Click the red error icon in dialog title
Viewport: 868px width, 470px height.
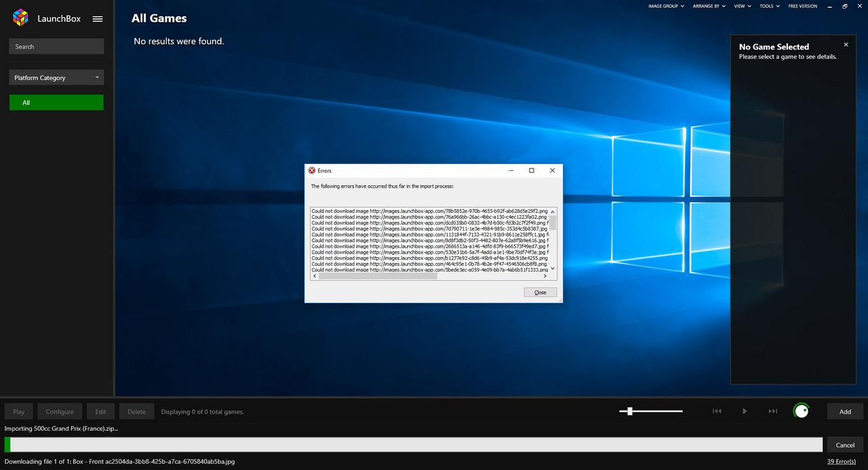click(x=312, y=171)
